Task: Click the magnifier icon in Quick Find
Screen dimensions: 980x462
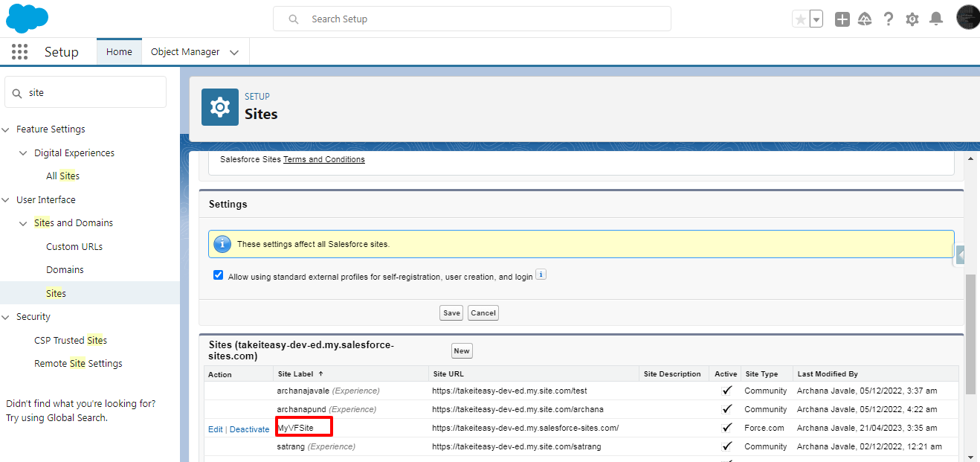Action: pyautogui.click(x=17, y=93)
